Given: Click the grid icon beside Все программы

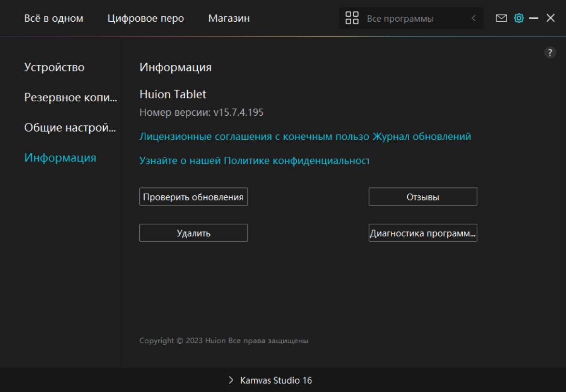Looking at the screenshot, I should 352,18.
